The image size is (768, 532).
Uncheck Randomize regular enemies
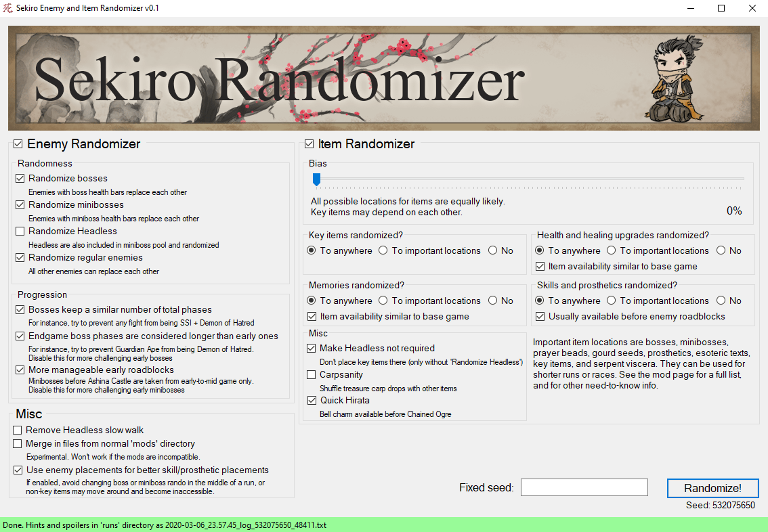click(20, 257)
